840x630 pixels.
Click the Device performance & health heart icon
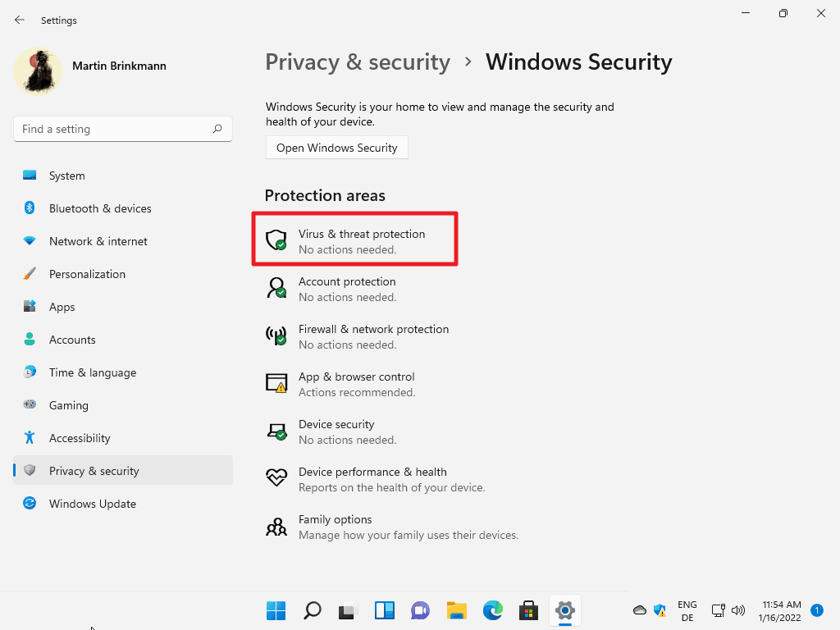point(276,477)
